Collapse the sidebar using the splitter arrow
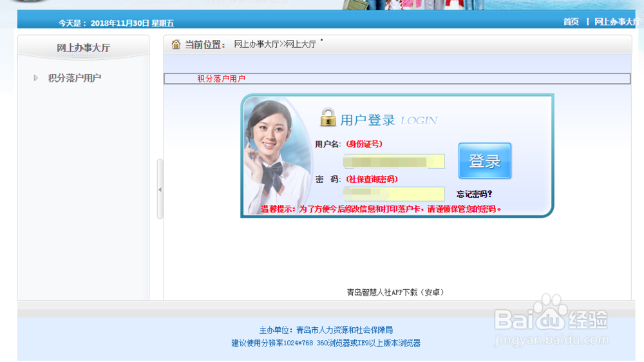This screenshot has height=362, width=644. 160,189
